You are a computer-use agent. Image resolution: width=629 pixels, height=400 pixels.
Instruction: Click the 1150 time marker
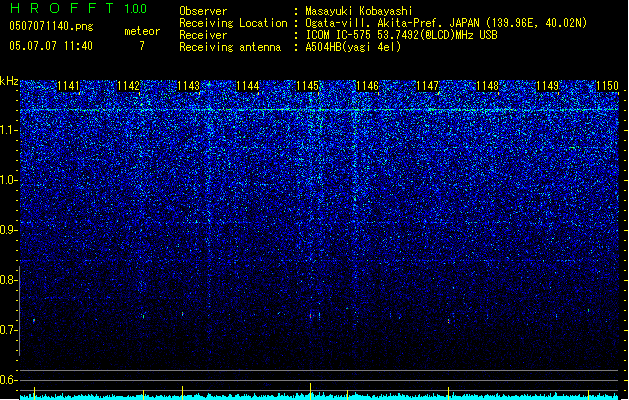607,86
